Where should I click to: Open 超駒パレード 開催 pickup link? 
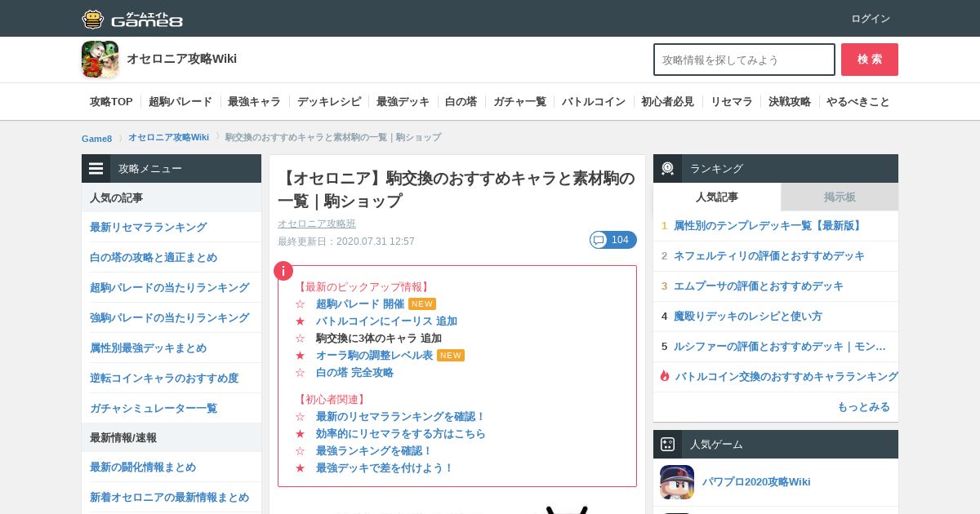tap(360, 304)
